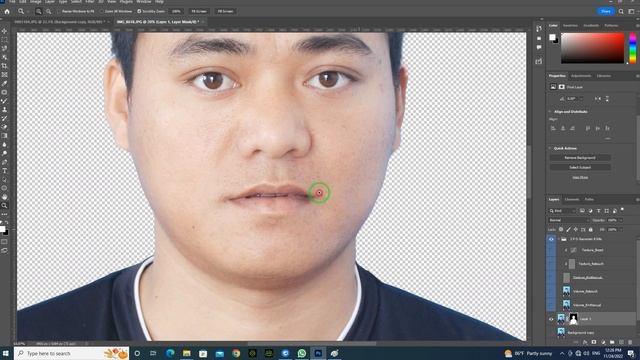
Task: Filter layers by type layers icon
Action: coord(598,211)
